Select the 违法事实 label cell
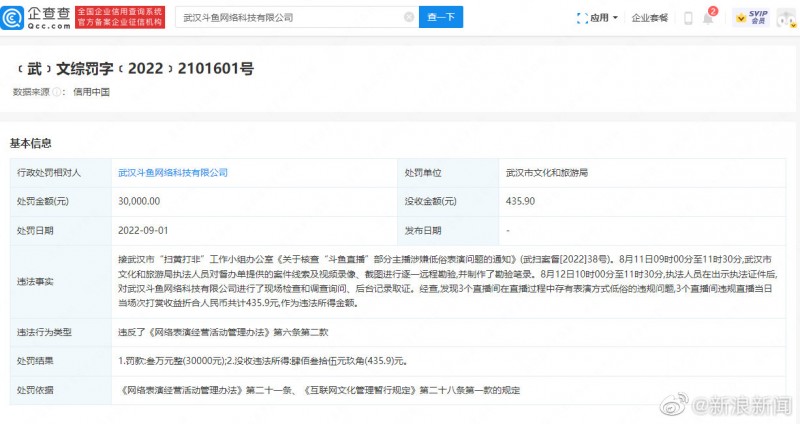The image size is (800, 424). pyautogui.click(x=61, y=282)
